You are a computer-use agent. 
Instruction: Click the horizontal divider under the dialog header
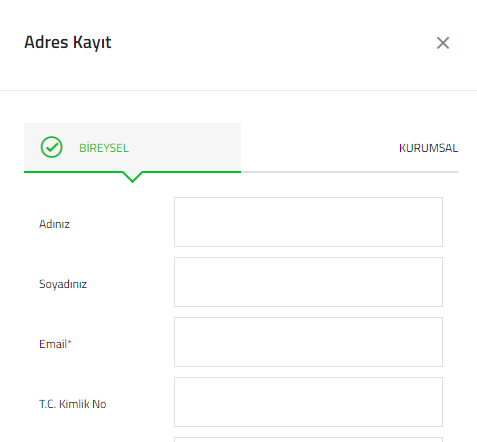(238, 90)
